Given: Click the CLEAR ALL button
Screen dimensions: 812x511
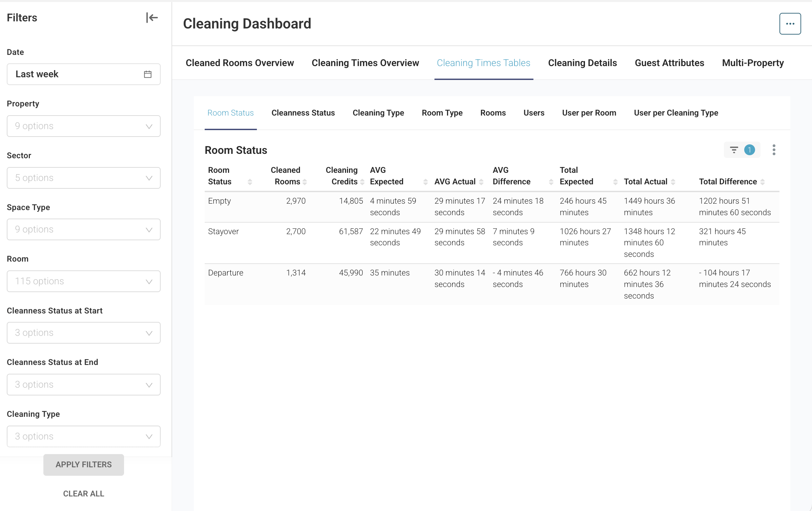Looking at the screenshot, I should (84, 494).
